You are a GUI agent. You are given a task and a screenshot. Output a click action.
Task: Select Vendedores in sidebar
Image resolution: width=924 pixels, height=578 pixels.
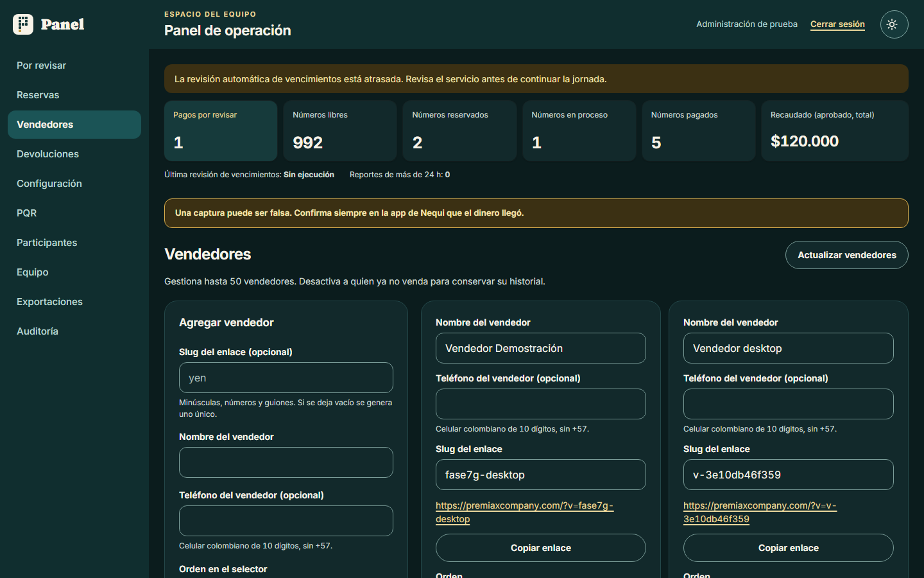(x=74, y=125)
